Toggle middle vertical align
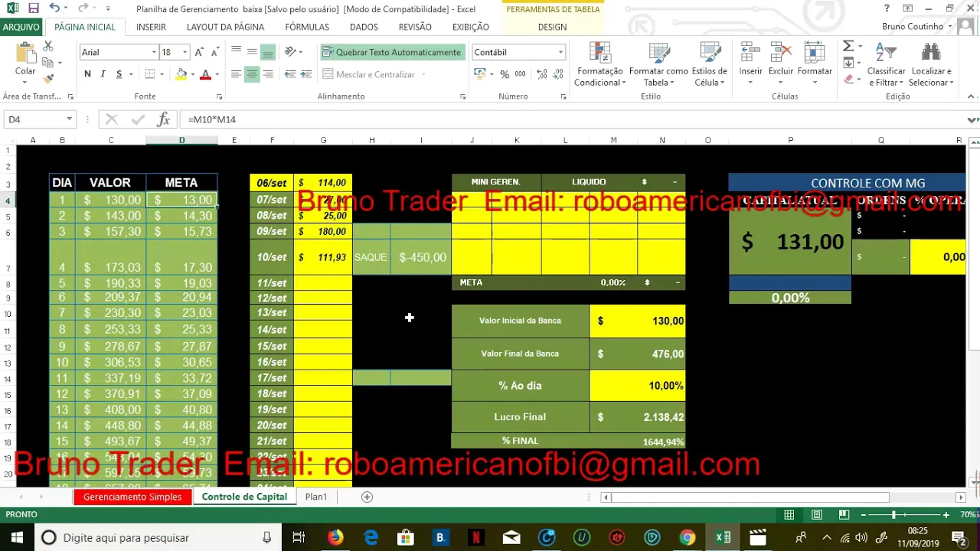Viewport: 980px width, 551px height. [252, 52]
